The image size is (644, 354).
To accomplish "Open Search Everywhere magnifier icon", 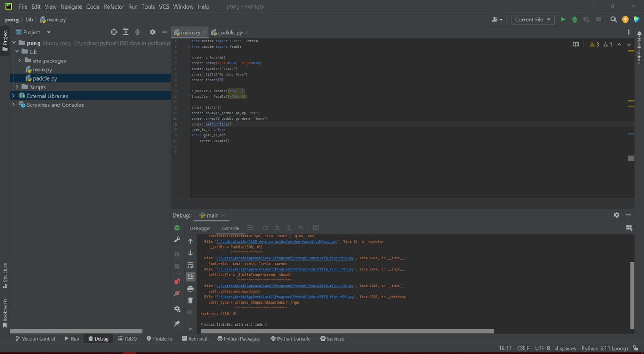I will (613, 19).
